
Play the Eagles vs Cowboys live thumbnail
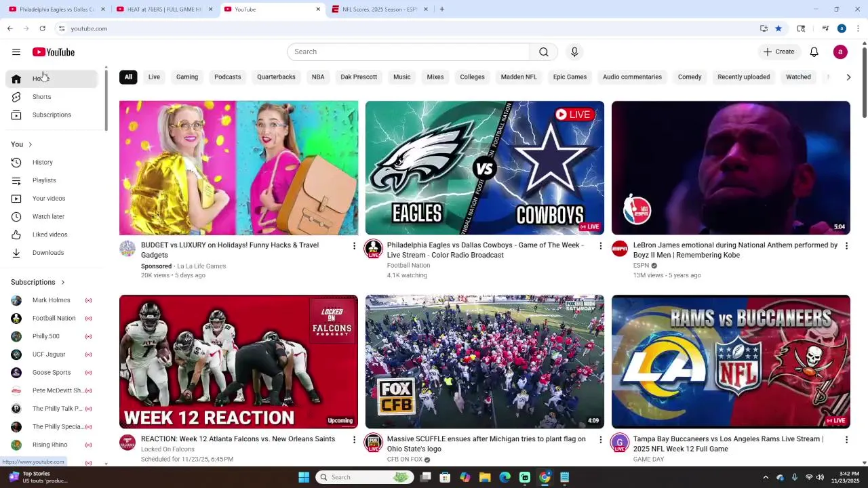click(485, 168)
